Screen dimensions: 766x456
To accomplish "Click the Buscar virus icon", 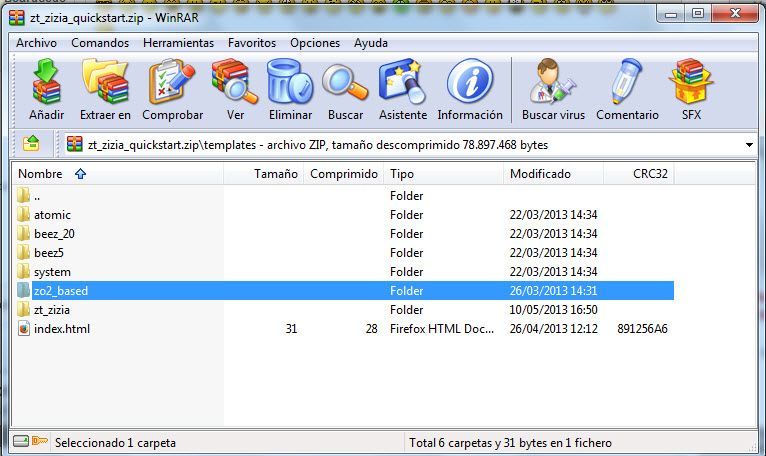I will click(x=553, y=82).
